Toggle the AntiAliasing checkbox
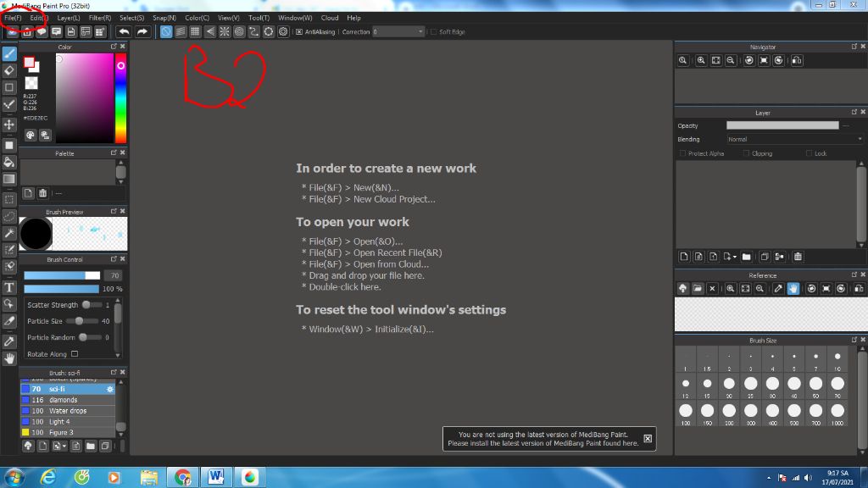Screen dimensions: 868x488 299,32
